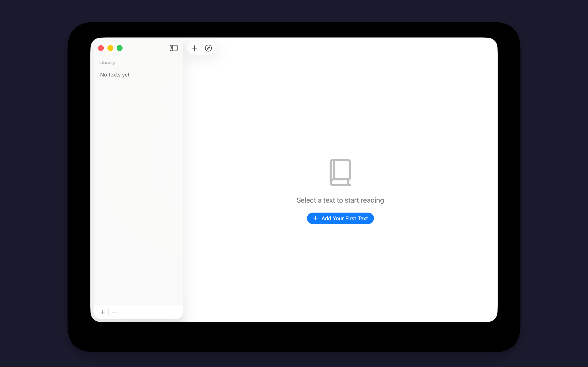588x367 pixels.
Task: Click the No texts yet entry
Action: [115, 74]
